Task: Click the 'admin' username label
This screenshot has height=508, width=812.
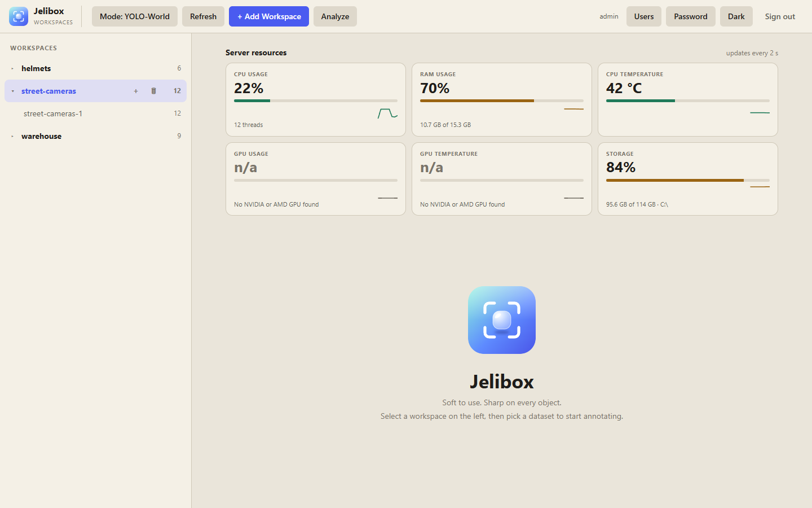Action: (x=609, y=16)
